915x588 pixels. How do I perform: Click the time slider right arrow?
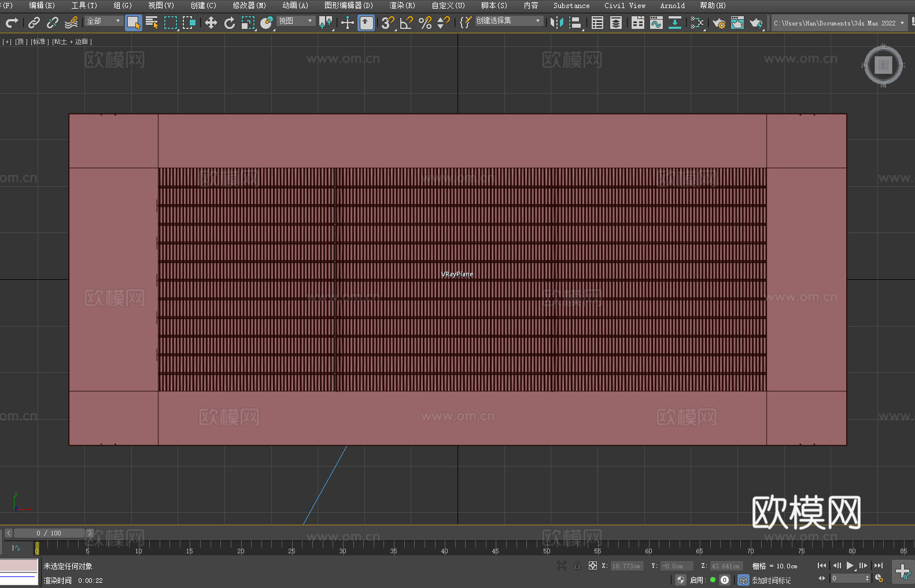[x=90, y=533]
